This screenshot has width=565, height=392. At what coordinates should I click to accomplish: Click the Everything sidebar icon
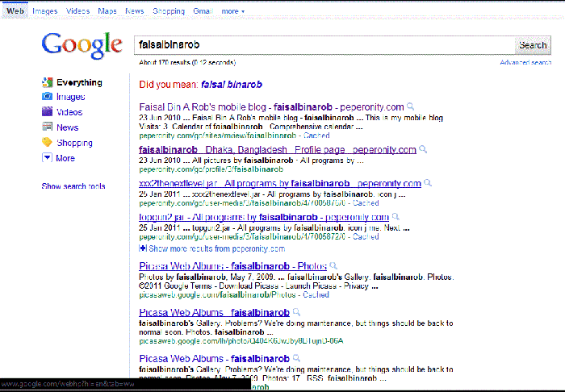[x=47, y=82]
